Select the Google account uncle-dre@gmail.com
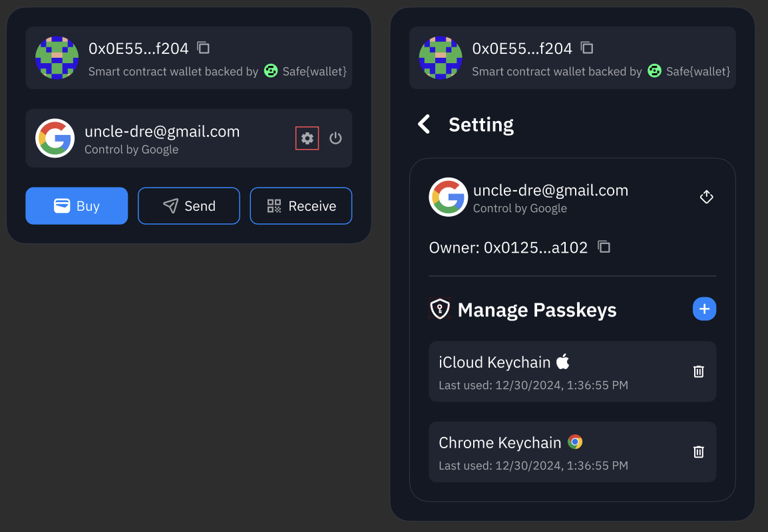This screenshot has width=768, height=532. tap(162, 131)
